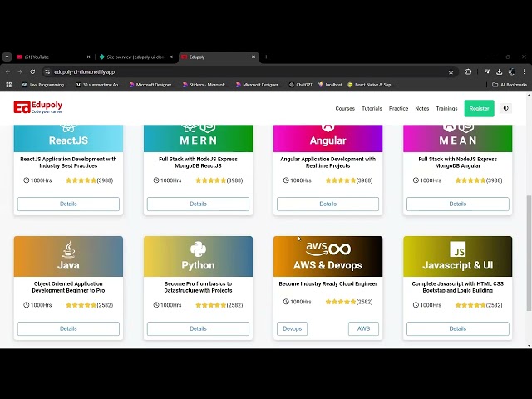
Task: Click 'Become Industry Ready Cloud Engineer' text
Action: 328,283
